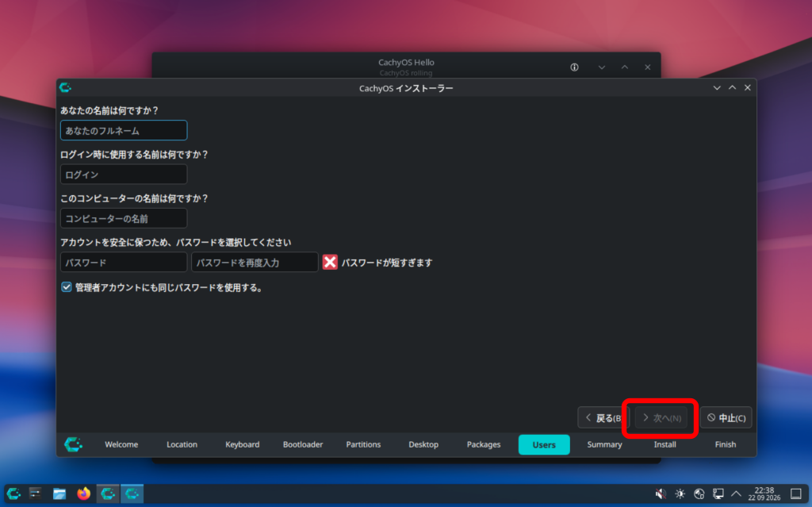Focus the full name input field
This screenshot has height=507, width=812.
click(x=124, y=130)
